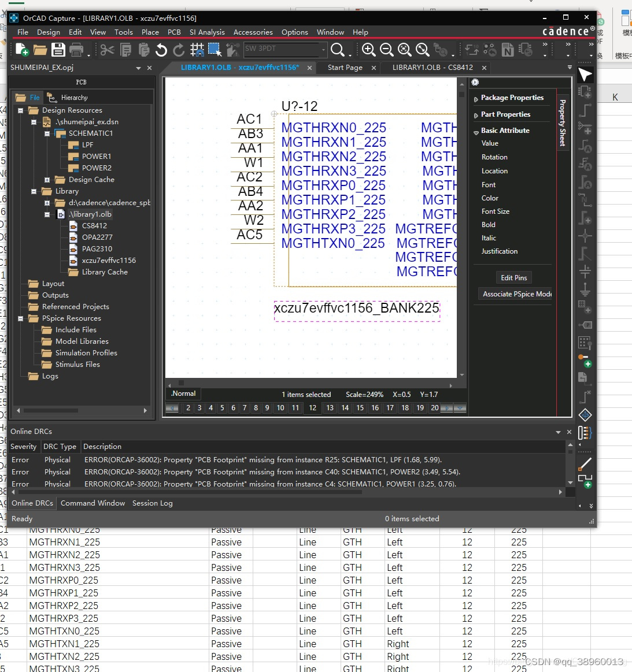This screenshot has height=672, width=632.
Task: Click the Search magnifier icon
Action: (338, 50)
